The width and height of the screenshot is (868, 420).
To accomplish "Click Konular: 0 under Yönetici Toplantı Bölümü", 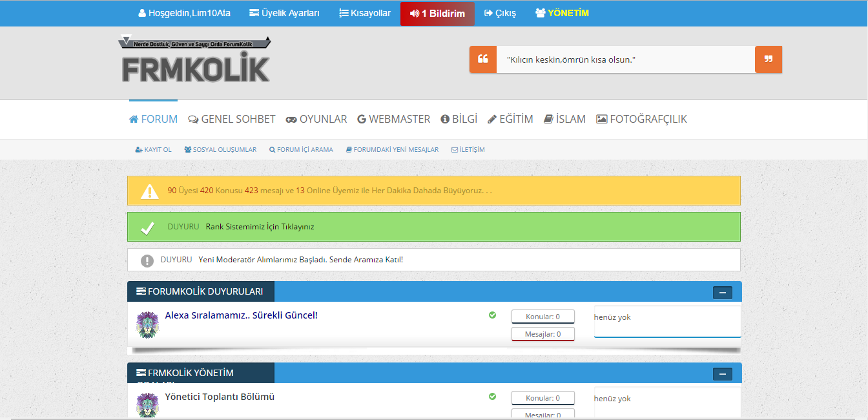I will click(x=543, y=398).
